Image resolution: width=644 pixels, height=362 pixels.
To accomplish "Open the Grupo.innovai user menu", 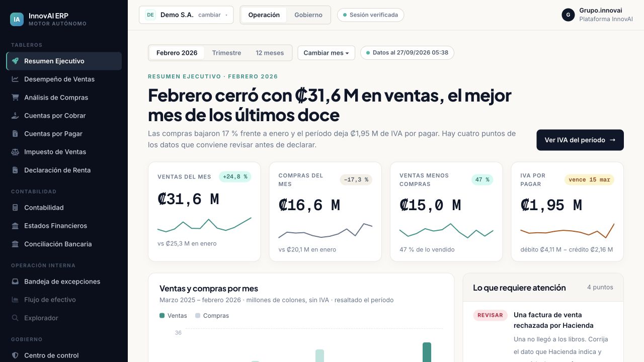I will tap(597, 15).
